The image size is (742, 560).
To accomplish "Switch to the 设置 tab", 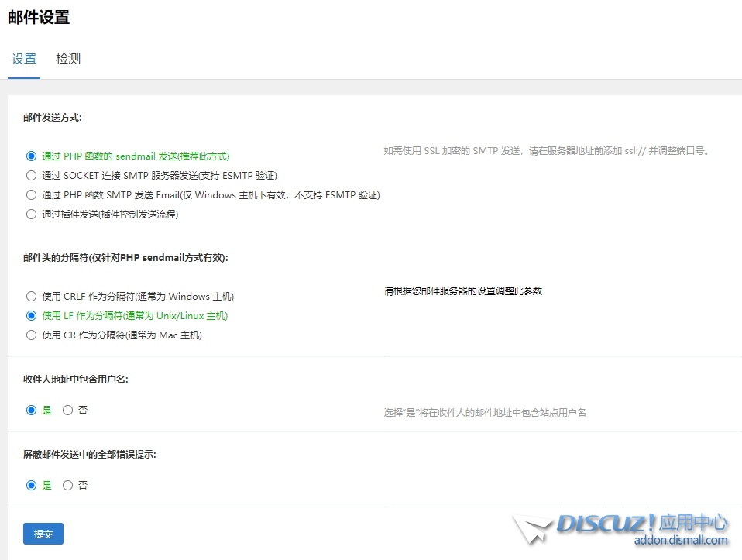I will [x=24, y=59].
